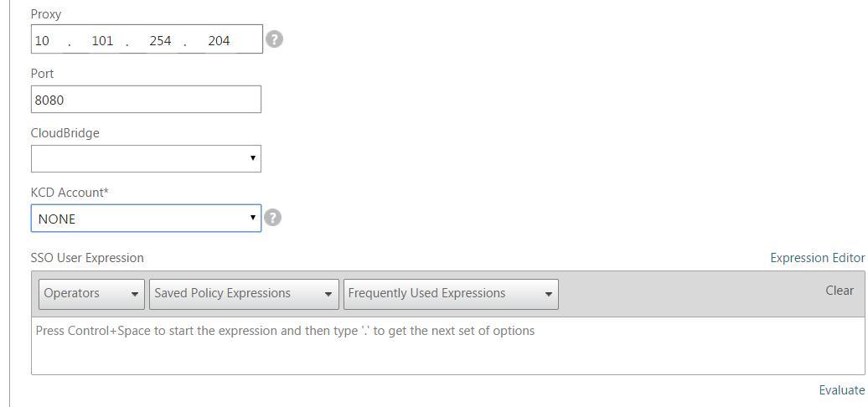Click the CloudBridge dropdown arrow
868x407 pixels.
tap(253, 158)
